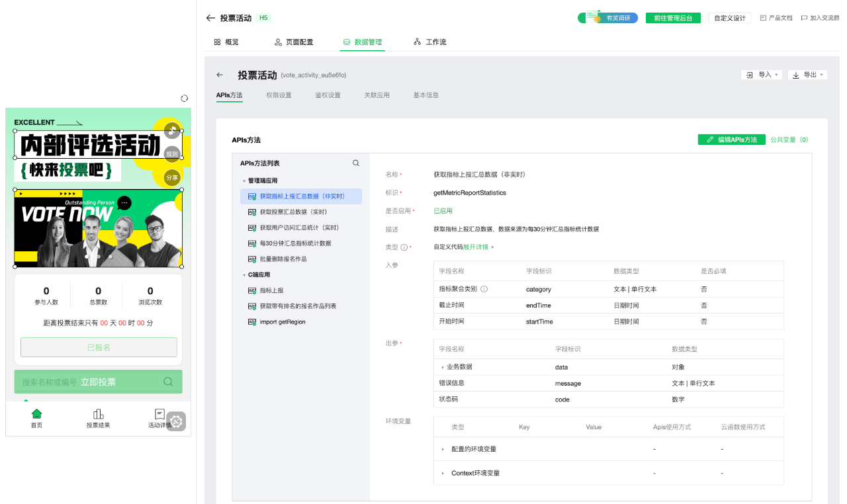The width and height of the screenshot is (847, 504).
Task: Open 投票结果 tab in preview bottom bar
Action: [98, 419]
